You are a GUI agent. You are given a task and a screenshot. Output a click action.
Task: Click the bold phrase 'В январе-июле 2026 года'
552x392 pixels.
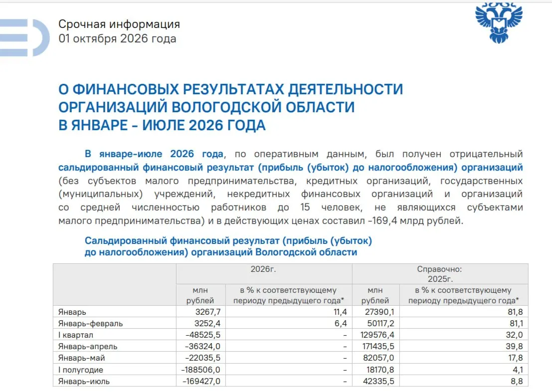pos(154,154)
